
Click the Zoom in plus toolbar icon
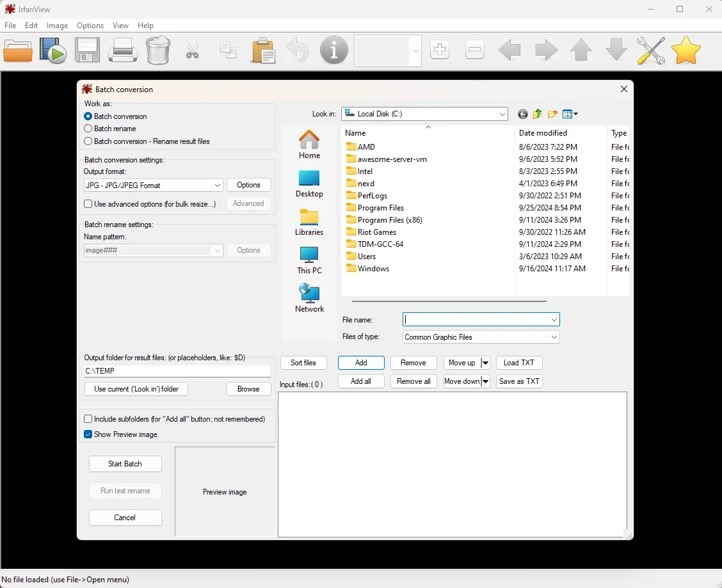pos(440,49)
